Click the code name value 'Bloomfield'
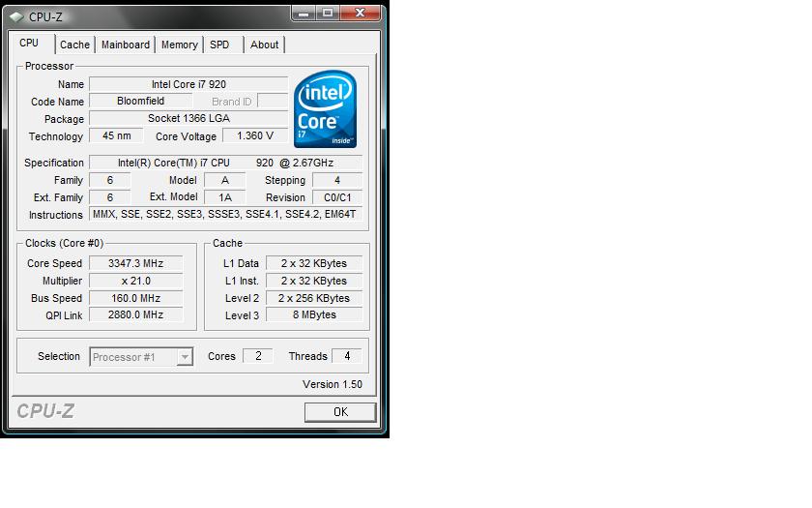The height and width of the screenshot is (508, 812). (140, 101)
